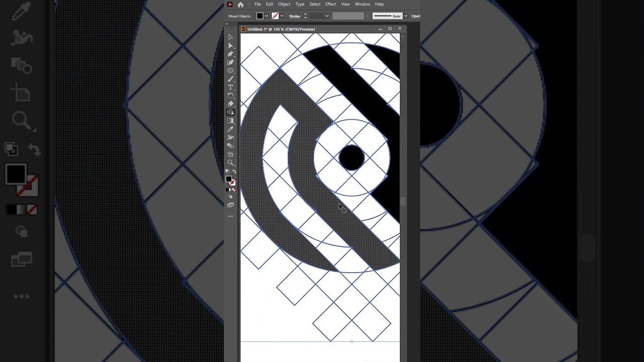Open the Edit menu
Screen dimensions: 644x362
(270, 5)
